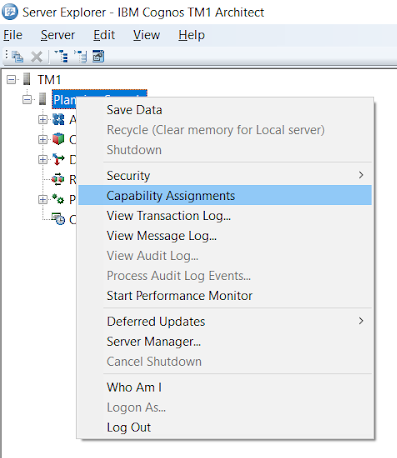397x458 pixels.
Task: Click the Applications tree icon
Action: [x=58, y=119]
